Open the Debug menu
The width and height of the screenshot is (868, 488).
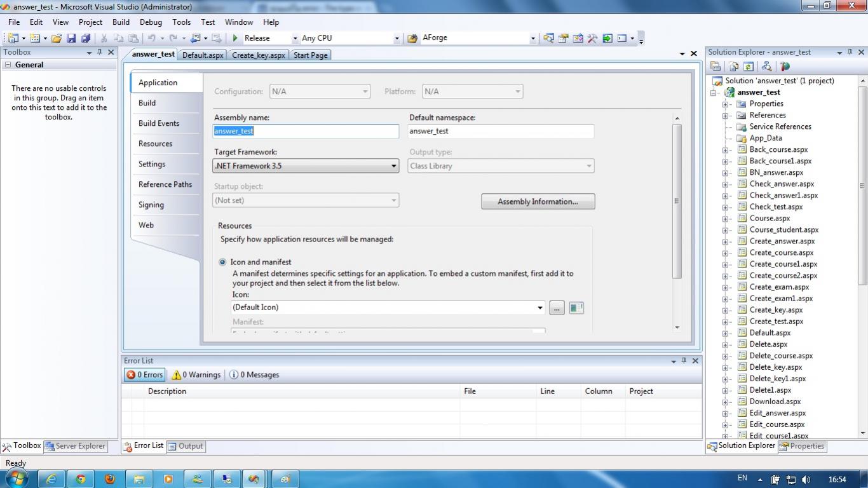point(151,22)
